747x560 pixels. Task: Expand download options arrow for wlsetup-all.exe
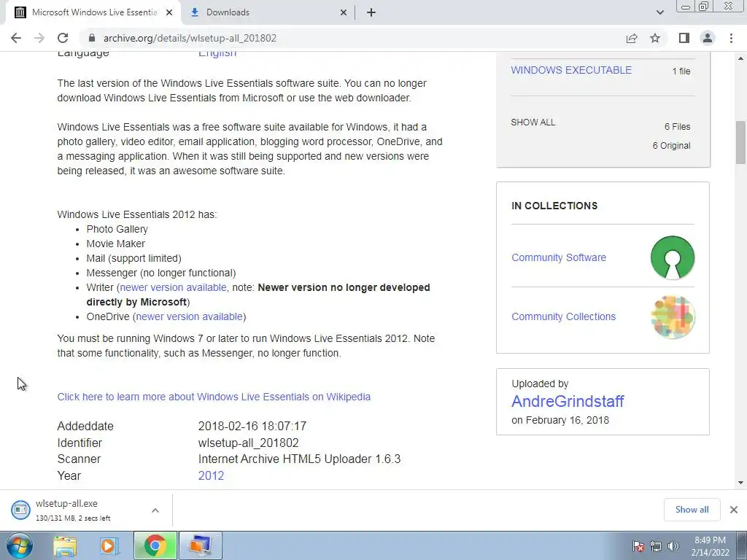155,510
